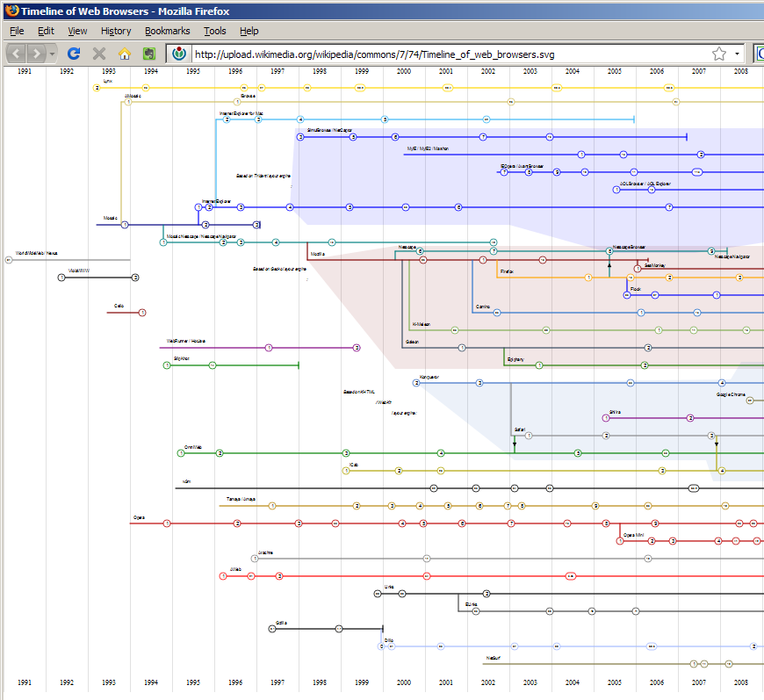The image size is (764, 700).
Task: Go to the Home page icon
Action: (125, 53)
